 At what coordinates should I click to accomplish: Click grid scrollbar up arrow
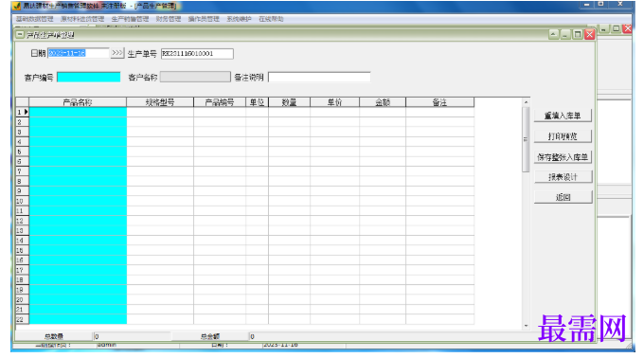point(527,102)
